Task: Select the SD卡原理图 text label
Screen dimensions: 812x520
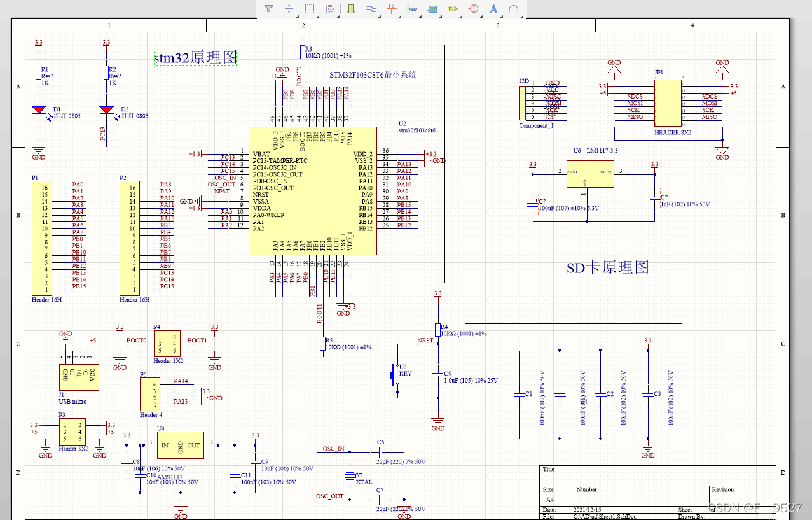Action: click(607, 267)
